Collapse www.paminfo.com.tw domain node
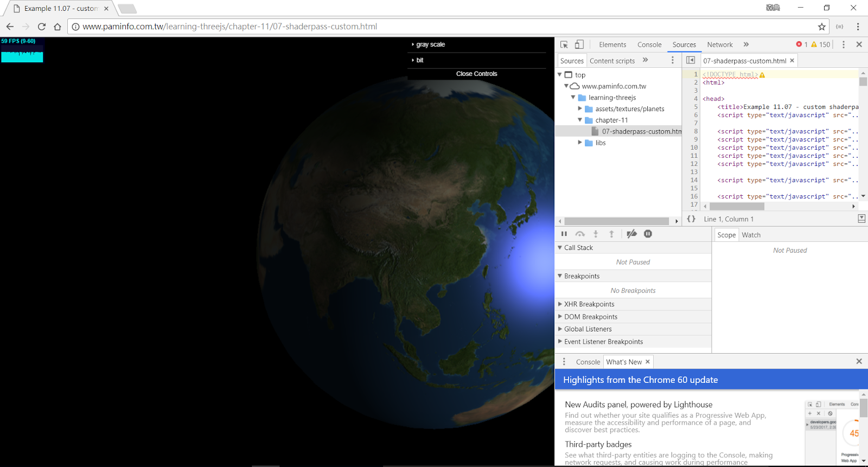The image size is (868, 467). [566, 86]
